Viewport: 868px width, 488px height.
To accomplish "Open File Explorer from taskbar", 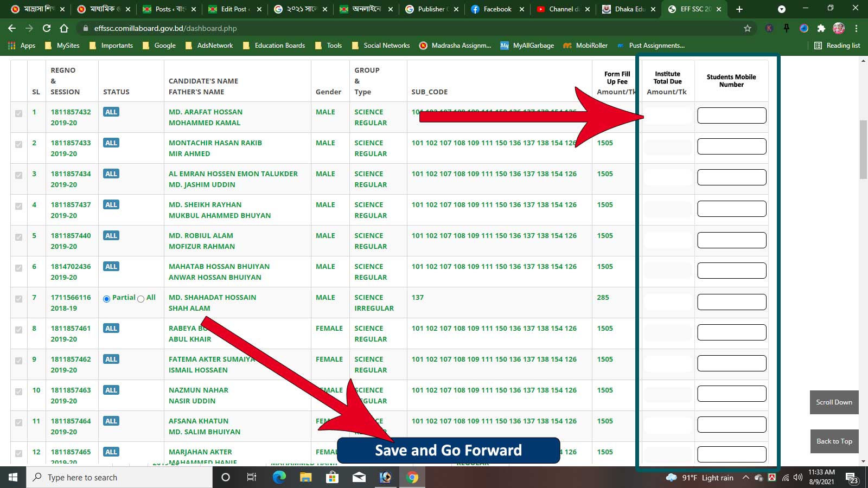I will pyautogui.click(x=305, y=477).
